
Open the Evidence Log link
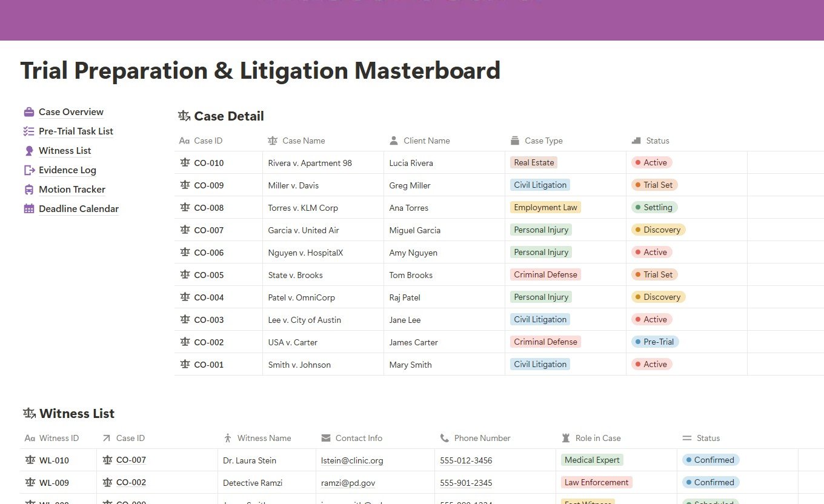point(67,170)
